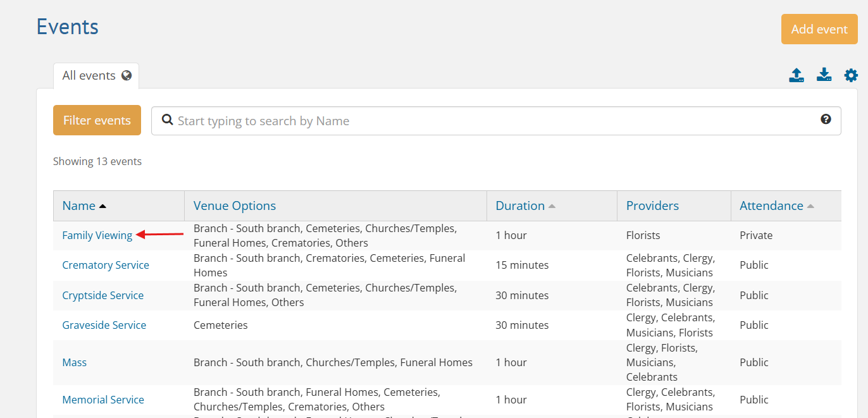Click the Attendance column header text
Screen dimensions: 868x418
771,206
